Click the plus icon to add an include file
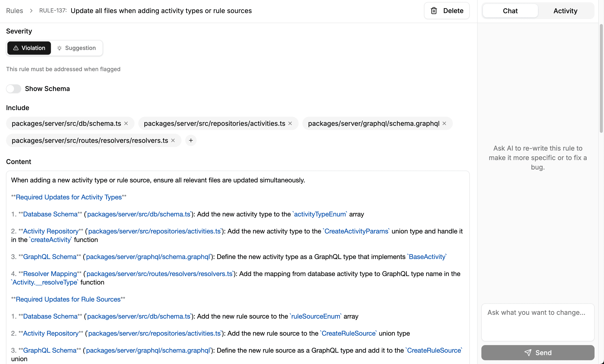The height and width of the screenshot is (364, 604). pyautogui.click(x=191, y=140)
